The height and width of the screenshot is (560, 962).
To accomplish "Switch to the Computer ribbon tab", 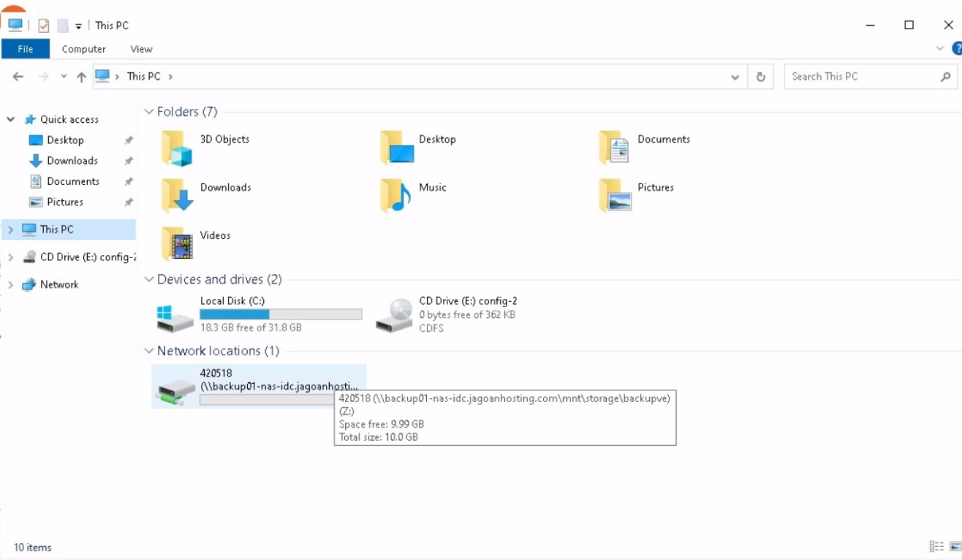I will coord(83,49).
